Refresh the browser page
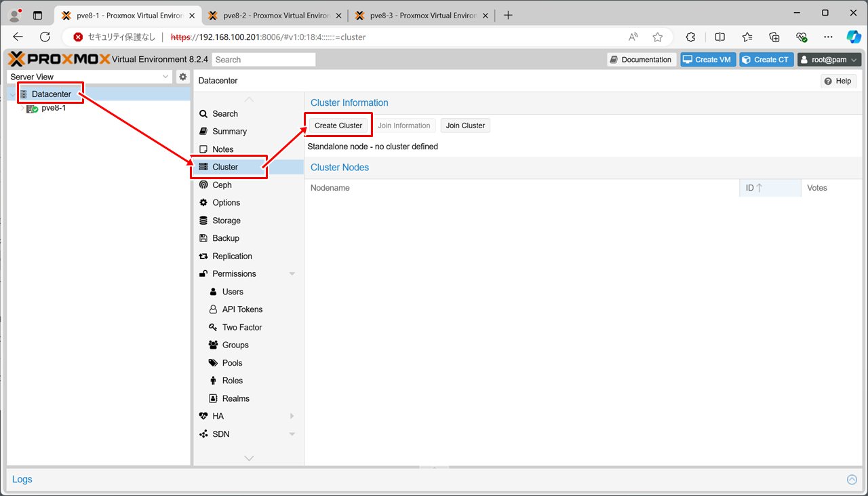The image size is (868, 496). pos(45,37)
